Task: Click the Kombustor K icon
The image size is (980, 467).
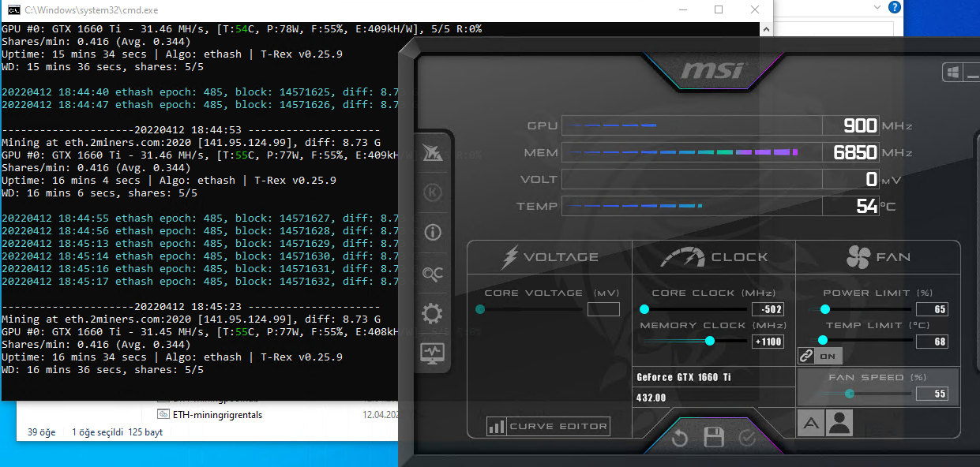Action: click(x=433, y=192)
